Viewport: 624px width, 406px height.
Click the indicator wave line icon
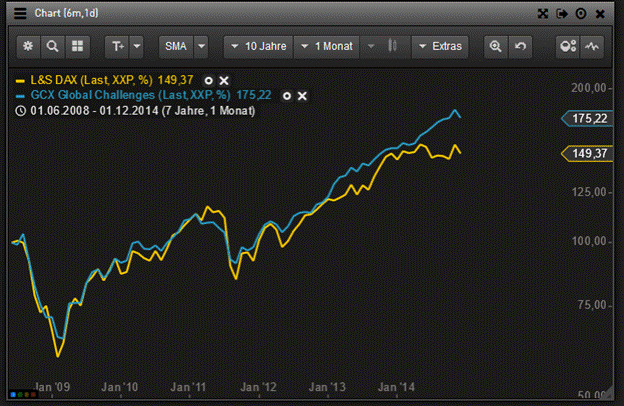(592, 47)
